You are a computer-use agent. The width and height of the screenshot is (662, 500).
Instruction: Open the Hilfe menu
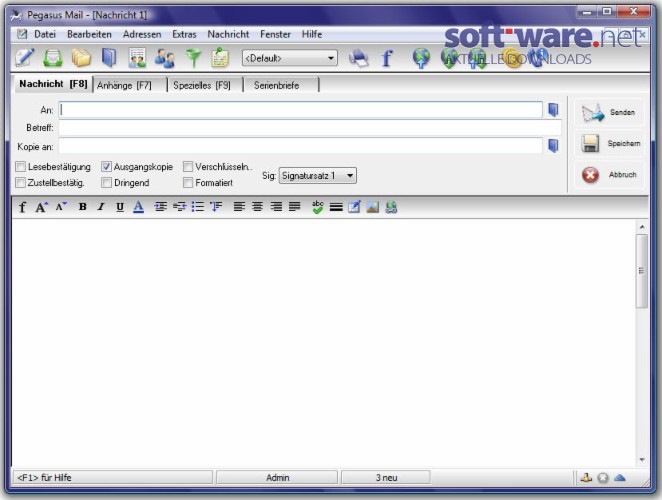click(312, 34)
